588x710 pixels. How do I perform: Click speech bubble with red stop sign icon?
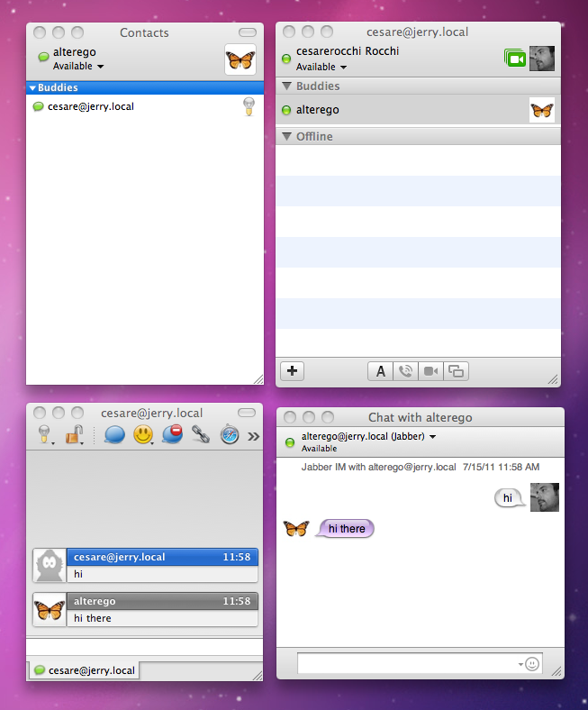click(x=173, y=434)
